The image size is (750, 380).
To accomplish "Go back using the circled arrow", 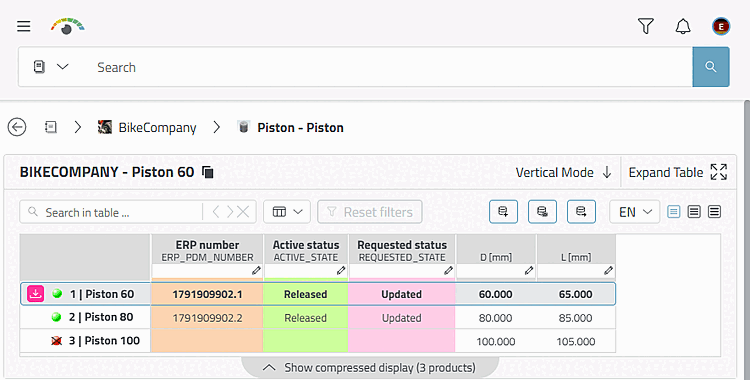I will pos(17,127).
